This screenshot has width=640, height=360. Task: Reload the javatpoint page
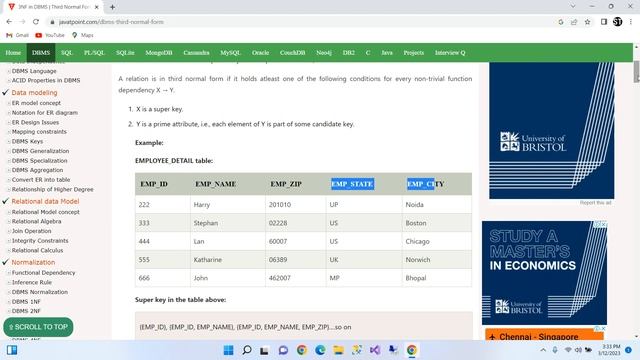(x=36, y=22)
